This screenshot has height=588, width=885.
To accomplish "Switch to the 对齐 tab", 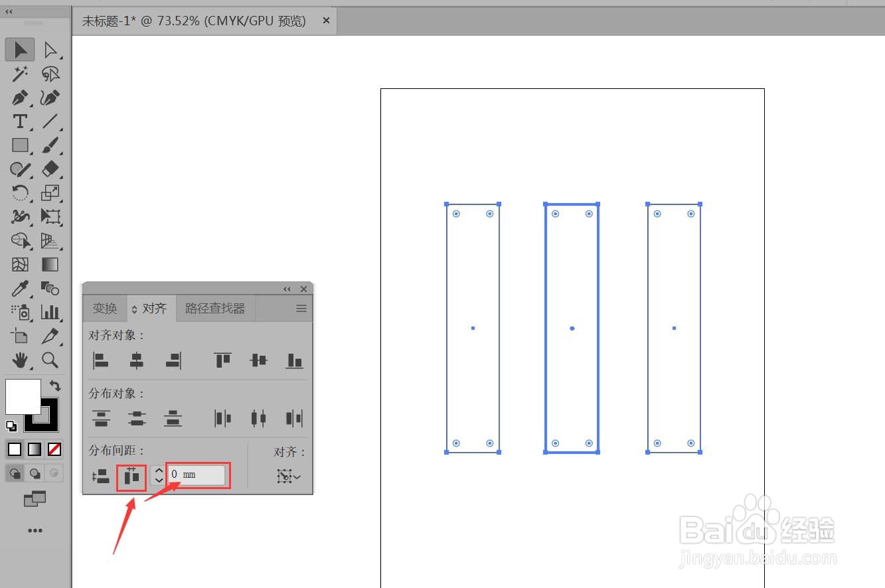I will (x=151, y=309).
